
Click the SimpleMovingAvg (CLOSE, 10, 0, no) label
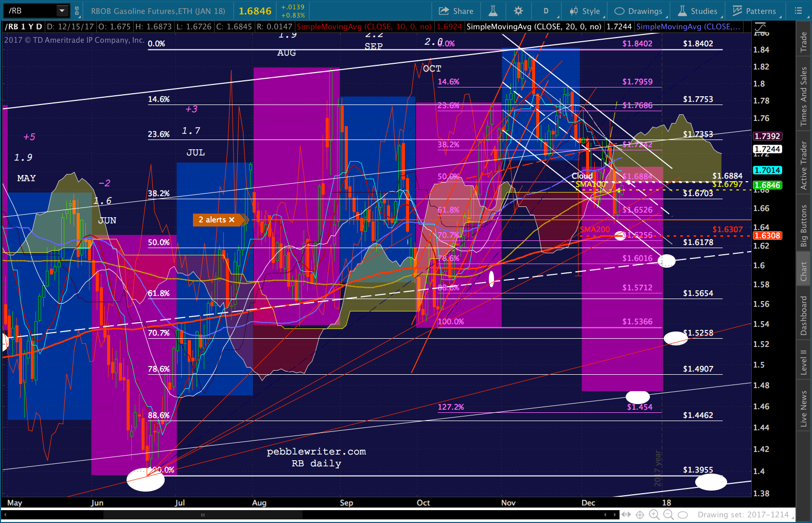[364, 27]
